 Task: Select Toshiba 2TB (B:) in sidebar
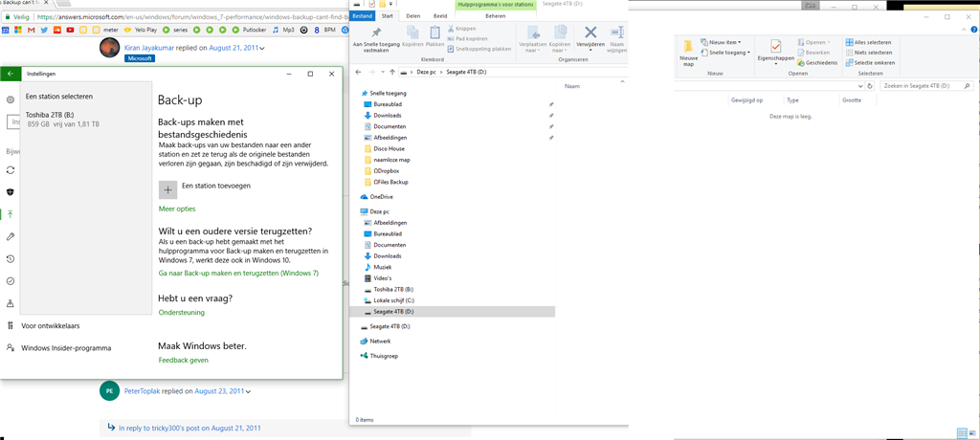click(393, 290)
